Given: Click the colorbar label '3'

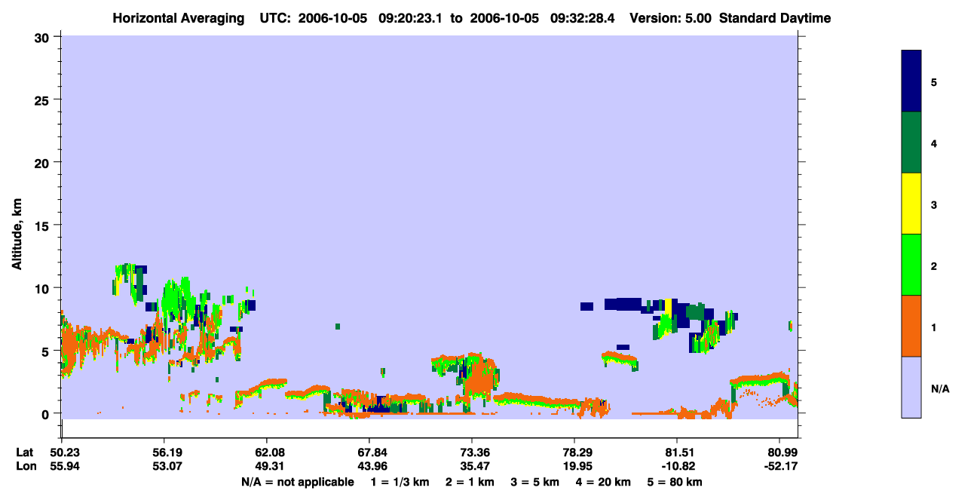Looking at the screenshot, I should pyautogui.click(x=934, y=204).
